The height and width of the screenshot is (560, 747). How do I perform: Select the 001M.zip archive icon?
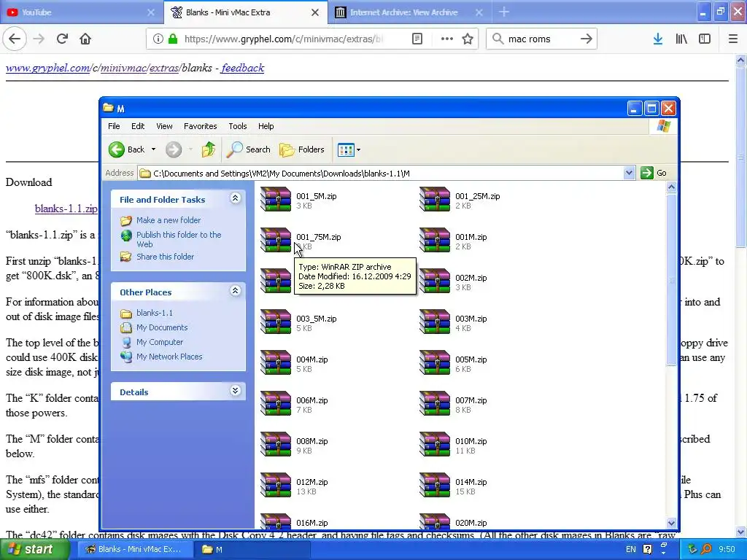(x=435, y=240)
